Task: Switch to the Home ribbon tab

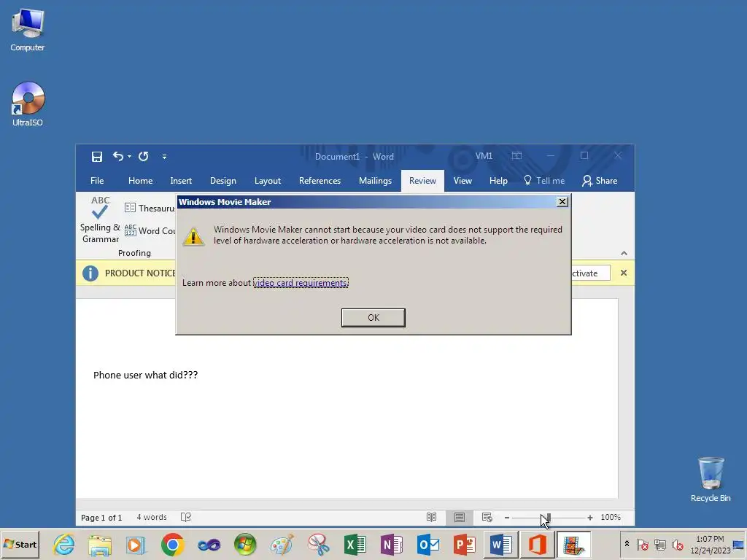Action: pos(140,181)
